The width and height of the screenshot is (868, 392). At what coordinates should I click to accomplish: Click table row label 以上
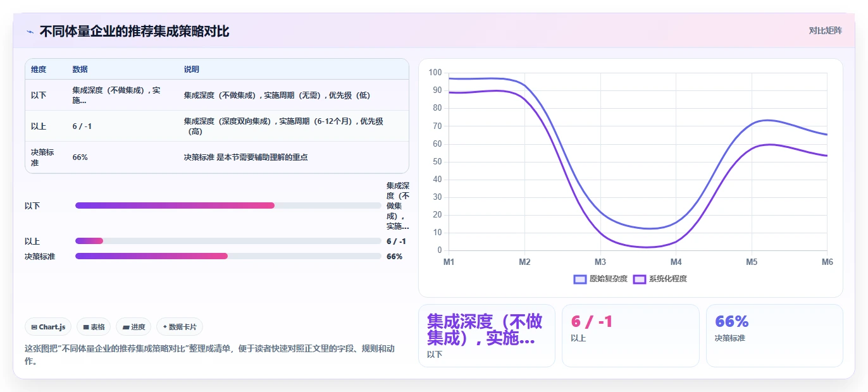pos(39,126)
